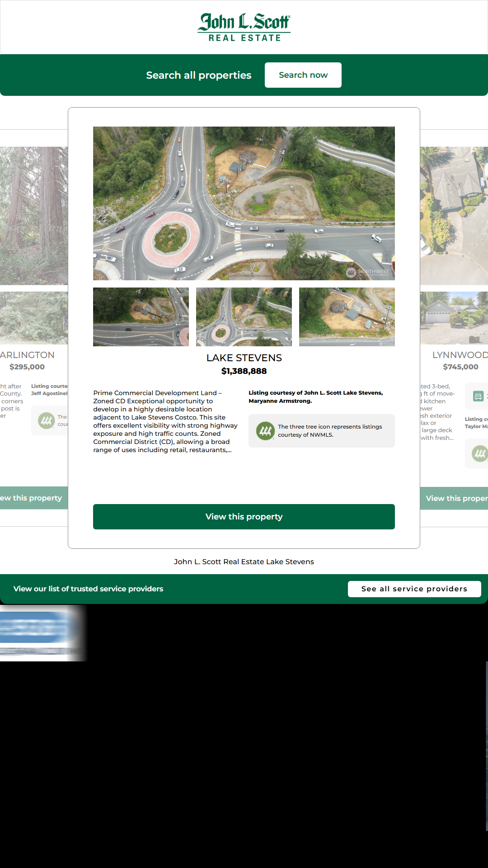Select the middle roundabout thumbnail

tap(244, 317)
